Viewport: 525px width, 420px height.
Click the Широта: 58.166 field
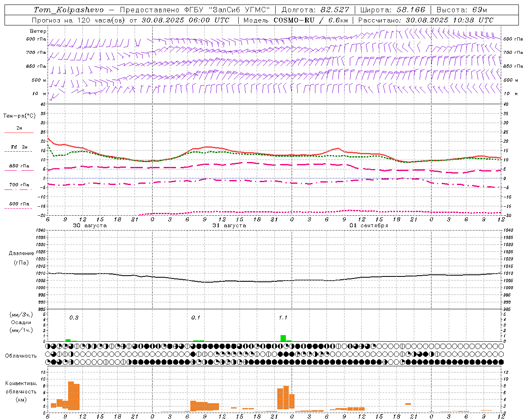coord(393,10)
